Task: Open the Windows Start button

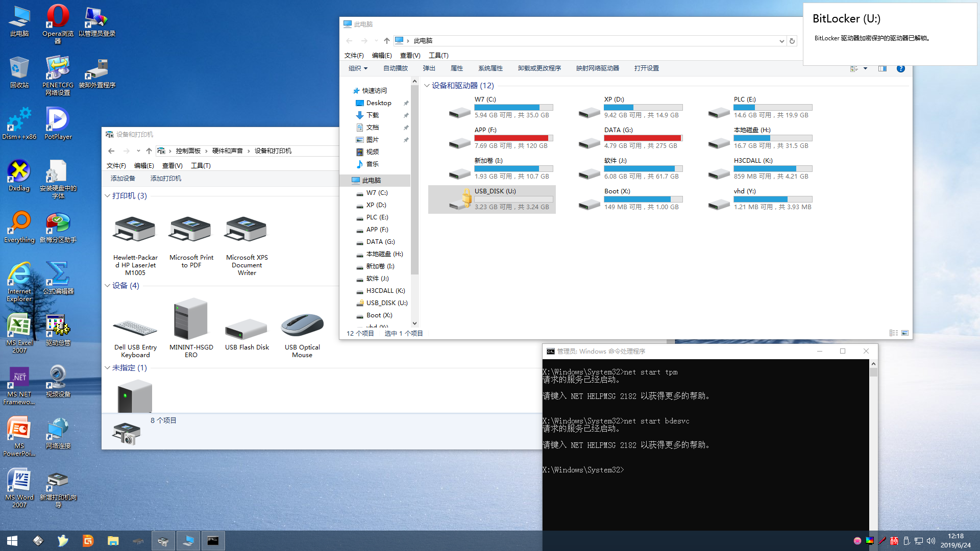Action: (12, 541)
